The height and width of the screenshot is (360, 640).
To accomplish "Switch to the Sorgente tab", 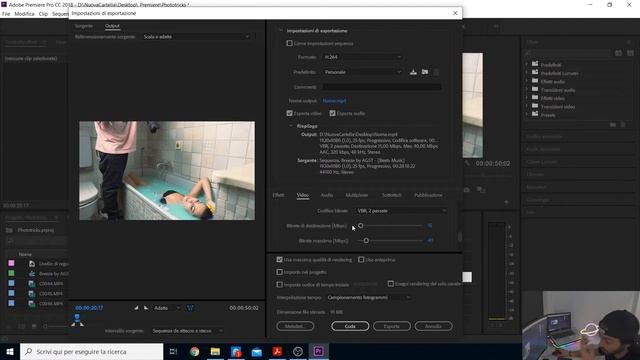I will [x=84, y=26].
